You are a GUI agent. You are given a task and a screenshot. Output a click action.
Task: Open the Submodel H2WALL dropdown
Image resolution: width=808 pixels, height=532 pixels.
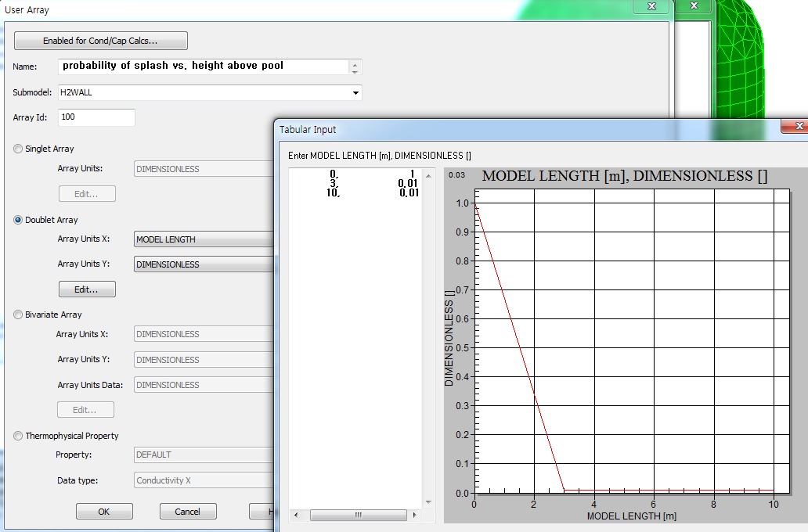point(356,93)
